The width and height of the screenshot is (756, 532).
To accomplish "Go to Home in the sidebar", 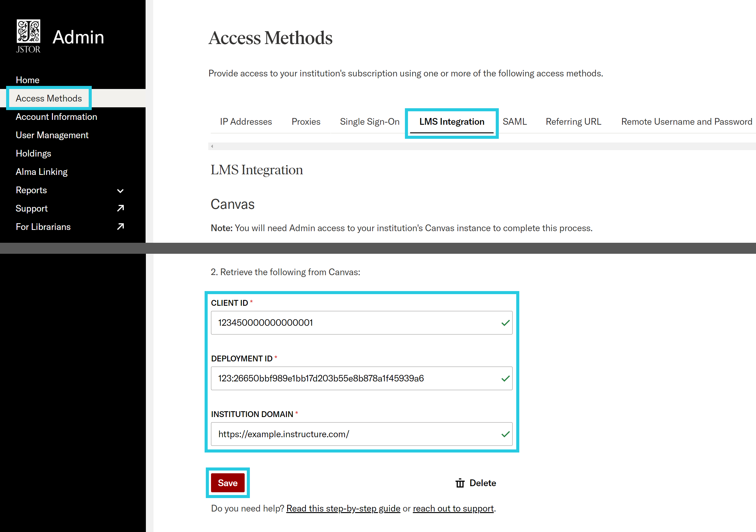I will 28,80.
